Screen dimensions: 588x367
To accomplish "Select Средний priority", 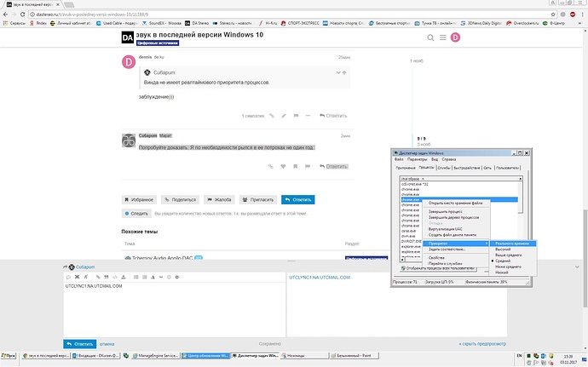I will click(x=503, y=261).
